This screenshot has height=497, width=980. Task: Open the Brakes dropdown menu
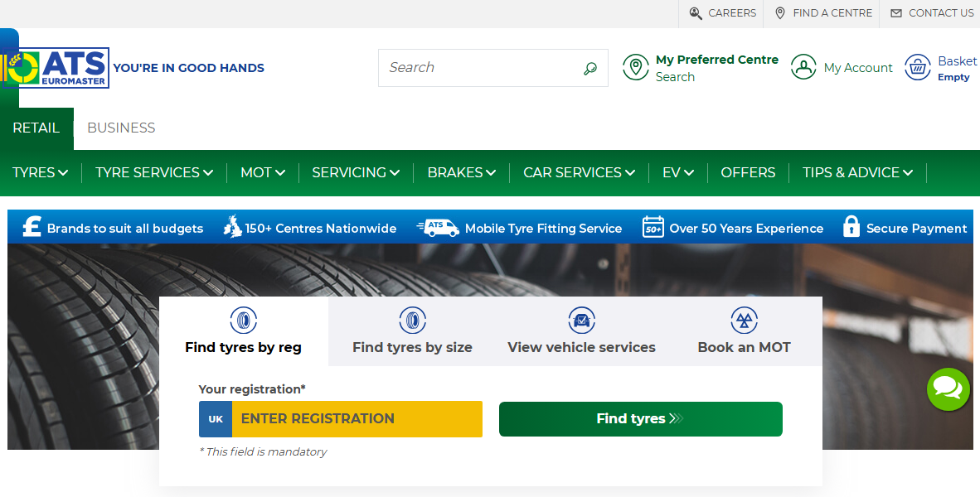tap(461, 172)
